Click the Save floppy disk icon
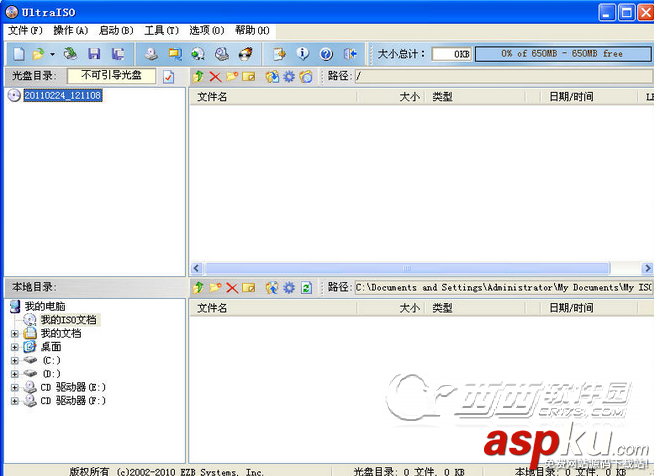Image resolution: width=654 pixels, height=476 pixels. click(x=94, y=54)
